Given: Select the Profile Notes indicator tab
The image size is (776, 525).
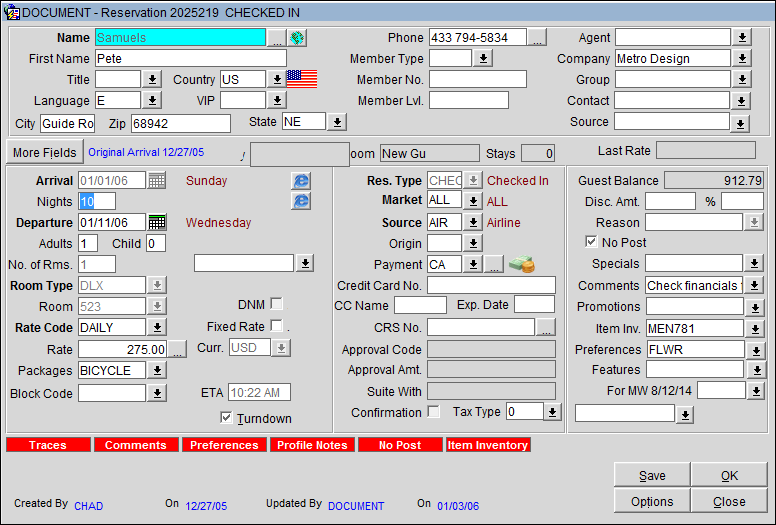Looking at the screenshot, I should click(312, 445).
